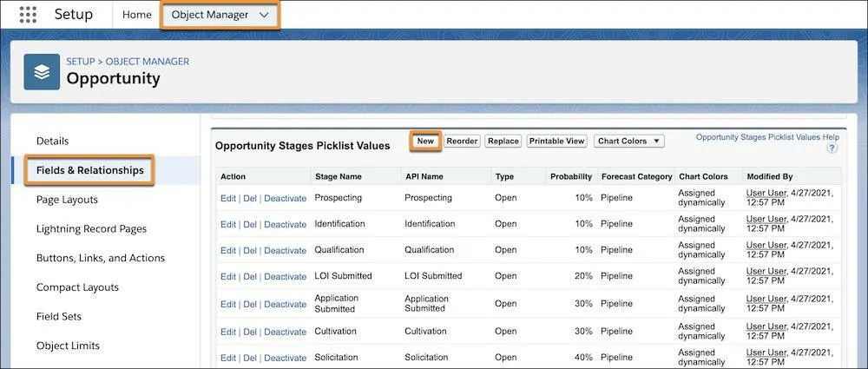Delete the LOI Submitted stage
Image resolution: width=868 pixels, height=369 pixels.
250,276
